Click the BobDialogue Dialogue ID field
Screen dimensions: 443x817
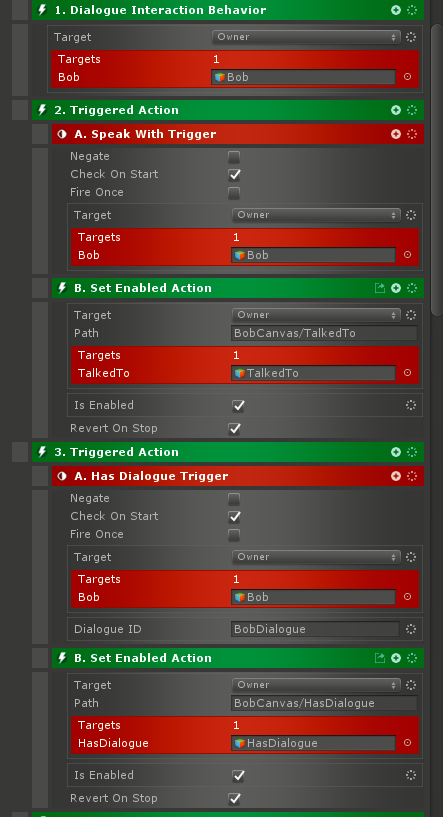(x=315, y=629)
